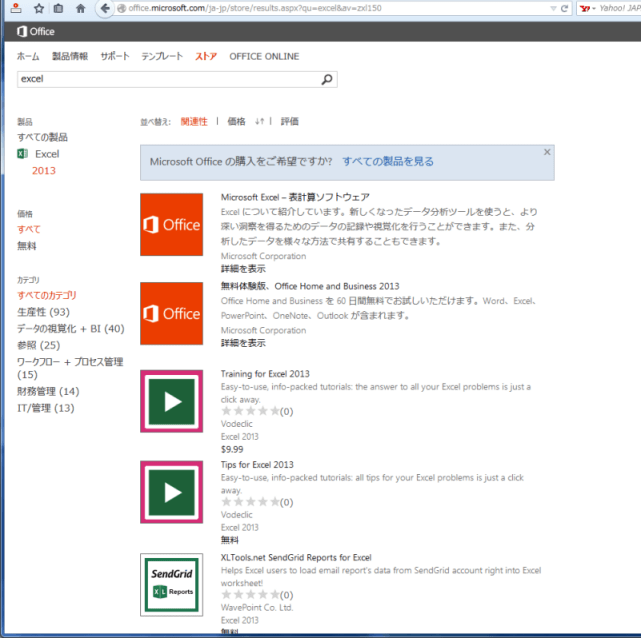
Task: Select すべての製品 in product filter
Action: click(43, 137)
